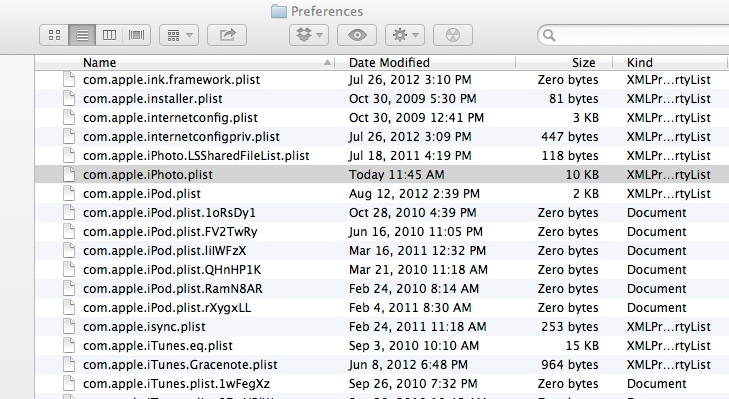Click "Feb 24, 2010 8:14 AM" date
The height and width of the screenshot is (399, 729).
[414, 289]
